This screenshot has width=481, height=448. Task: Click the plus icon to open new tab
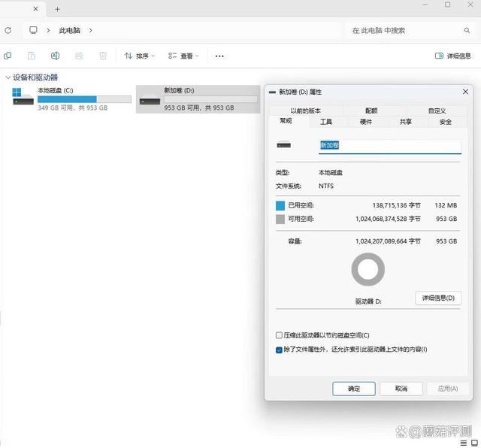click(x=57, y=9)
